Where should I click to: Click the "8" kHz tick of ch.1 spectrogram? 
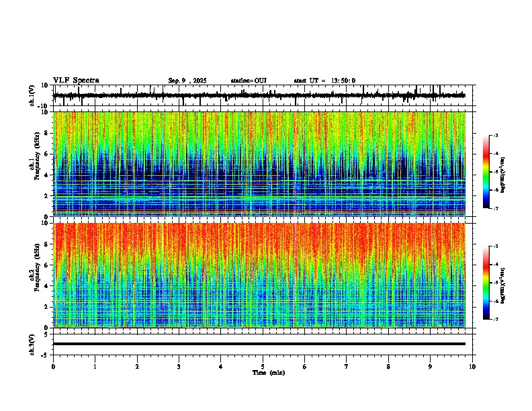[x=46, y=133]
